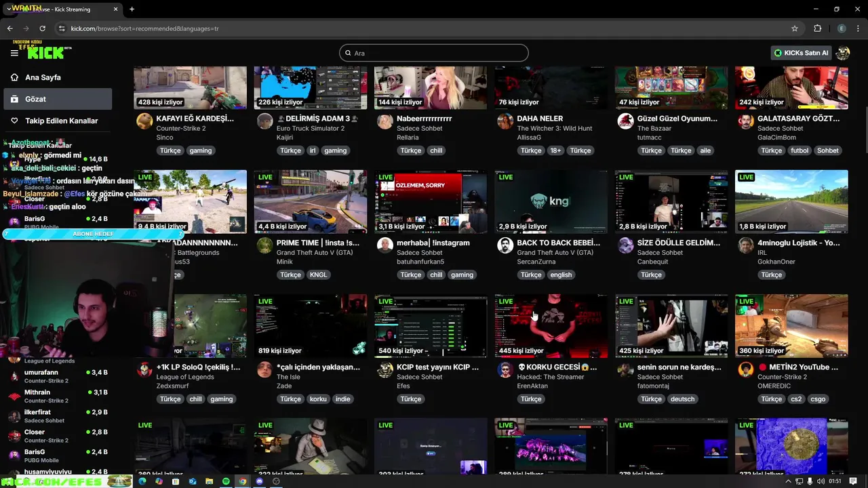Open METİN2 YouTube stream title
This screenshot has width=868, height=488.
797,367
